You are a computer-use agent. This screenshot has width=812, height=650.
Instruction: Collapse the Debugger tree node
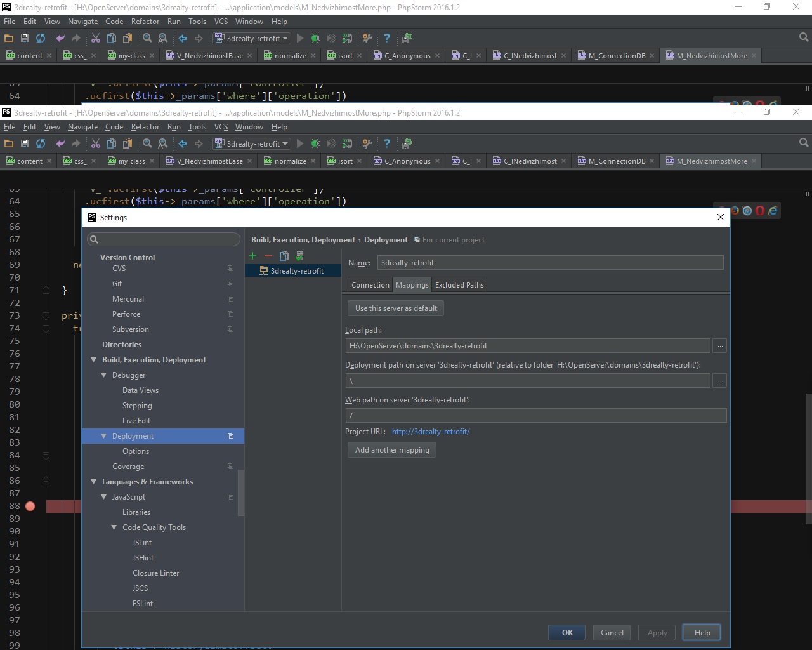(x=104, y=375)
